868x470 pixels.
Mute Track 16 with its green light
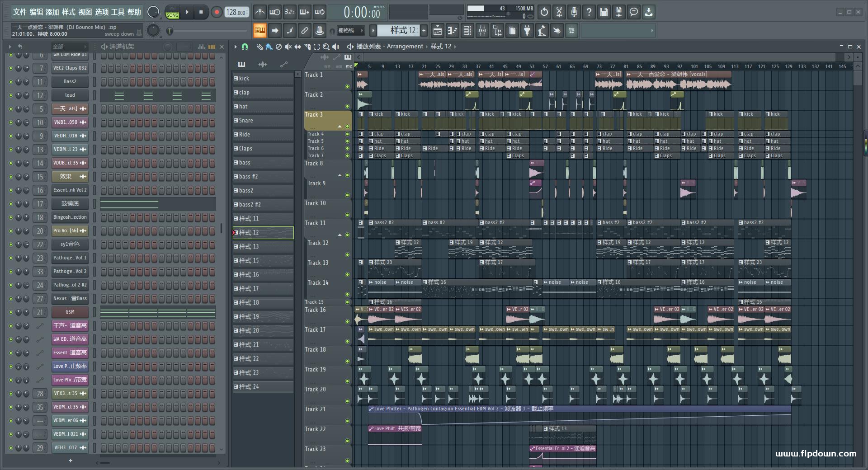click(347, 322)
